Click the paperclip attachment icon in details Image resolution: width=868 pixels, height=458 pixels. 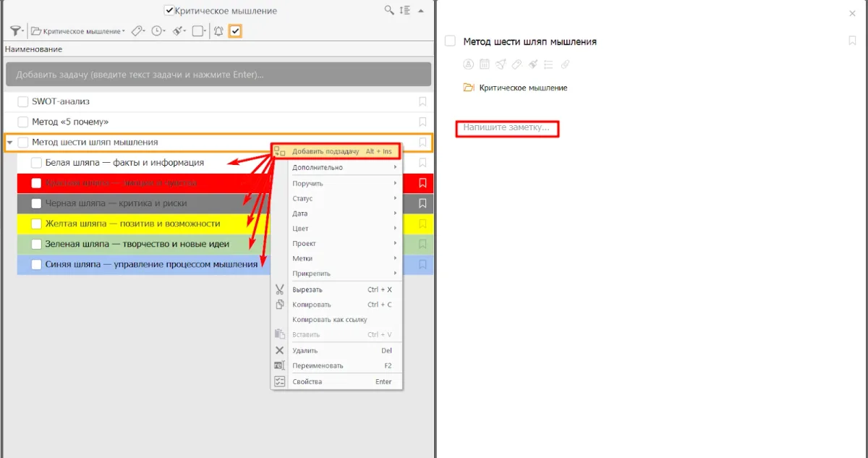coord(566,64)
